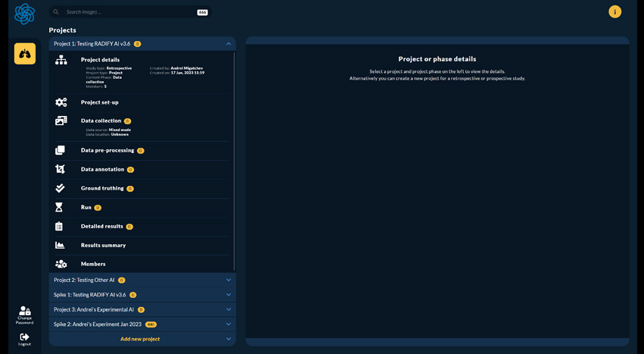Open the Detailed results phase
644x354 pixels.
(x=102, y=227)
